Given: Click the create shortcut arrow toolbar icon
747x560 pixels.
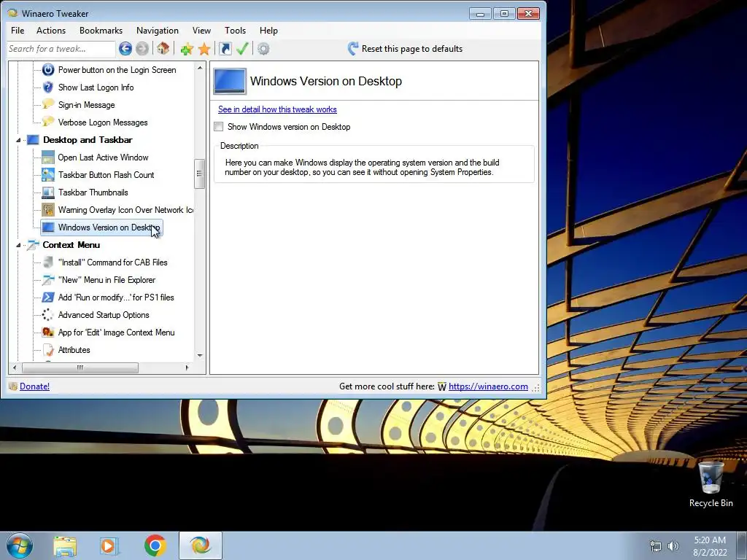Looking at the screenshot, I should (225, 49).
